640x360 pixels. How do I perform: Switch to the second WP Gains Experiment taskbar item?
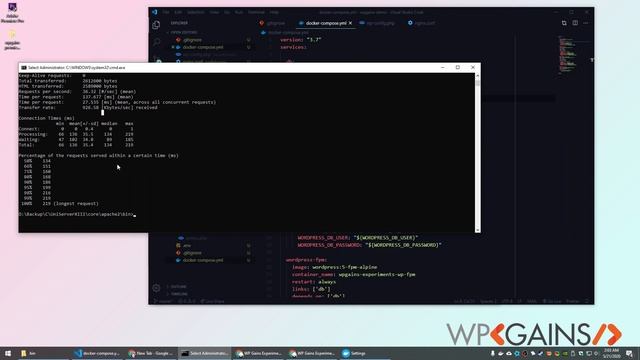[x=311, y=353]
